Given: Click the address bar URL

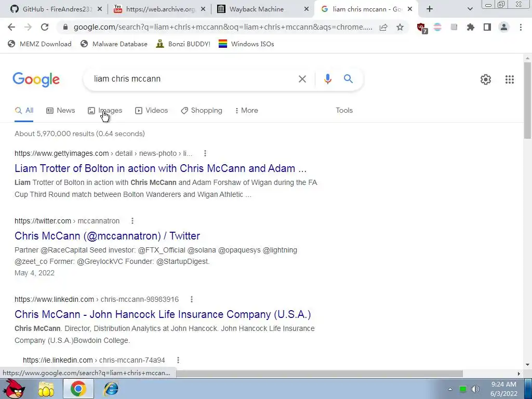Looking at the screenshot, I should tap(222, 27).
